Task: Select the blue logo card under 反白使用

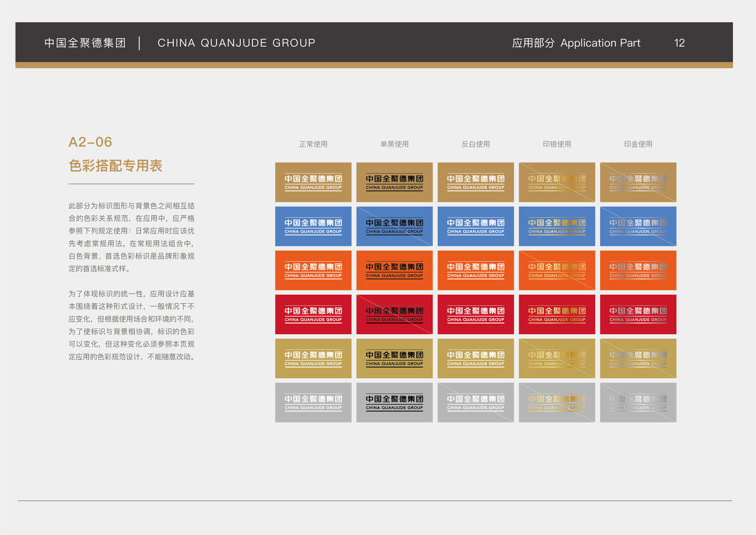Action: [476, 227]
